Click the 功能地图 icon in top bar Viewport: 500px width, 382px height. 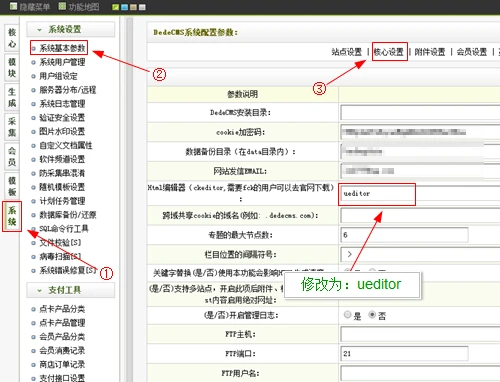tap(62, 6)
